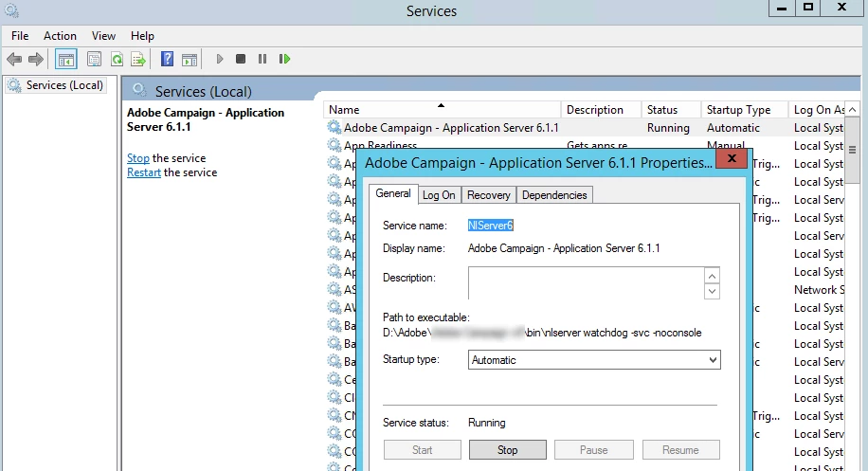Click the NlServer6 service name field
This screenshot has width=868, height=471.
click(491, 226)
